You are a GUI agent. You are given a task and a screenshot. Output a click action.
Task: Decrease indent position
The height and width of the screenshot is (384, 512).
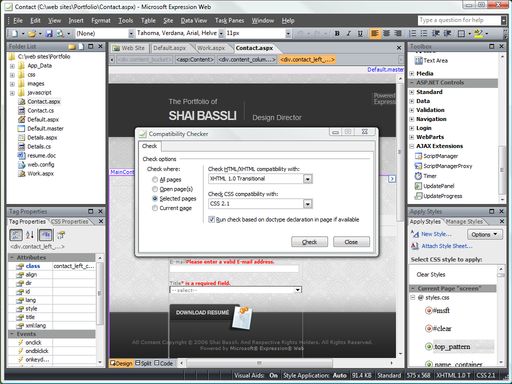(x=436, y=33)
